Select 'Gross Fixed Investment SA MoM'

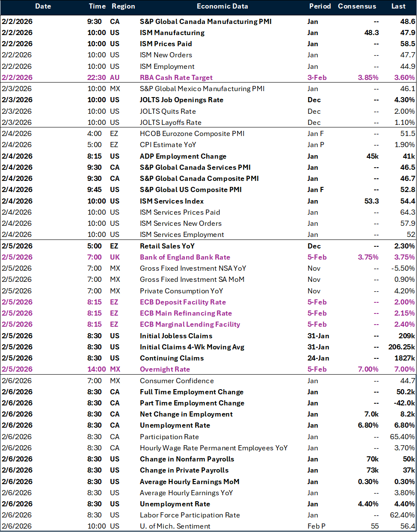click(192, 279)
